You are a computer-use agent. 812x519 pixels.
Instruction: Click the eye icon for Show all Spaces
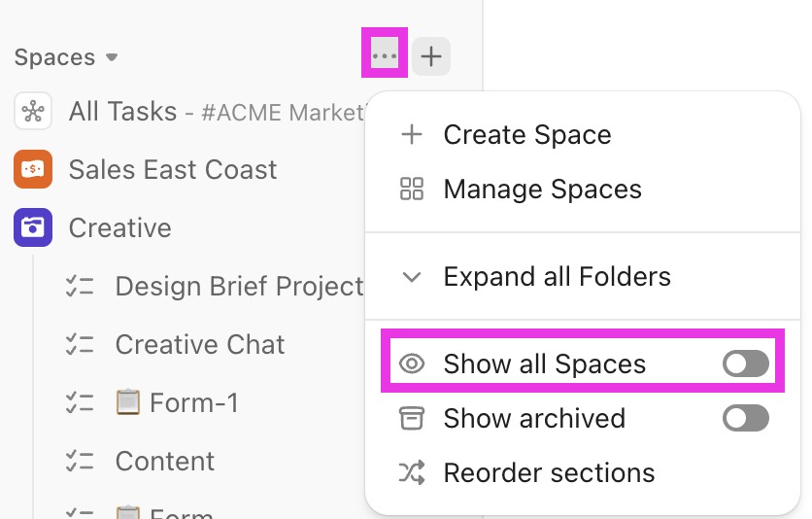point(412,364)
